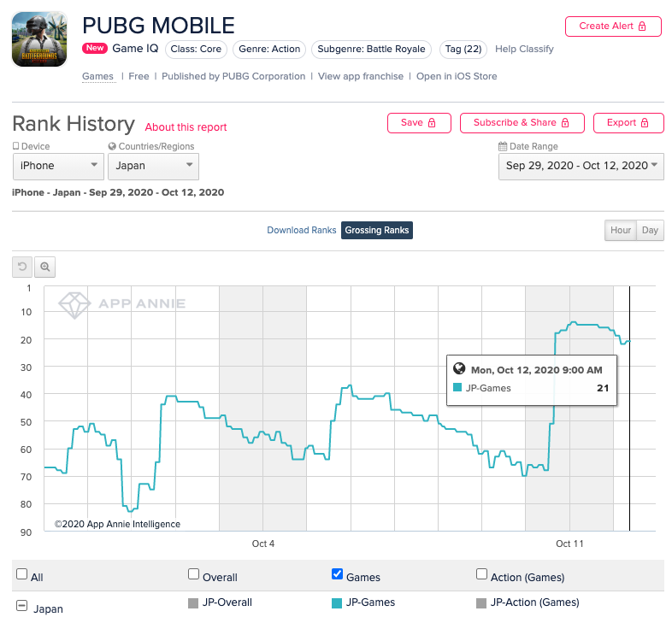Viewport: 672px width, 623px height.
Task: Click the Create Alert button
Action: click(612, 26)
